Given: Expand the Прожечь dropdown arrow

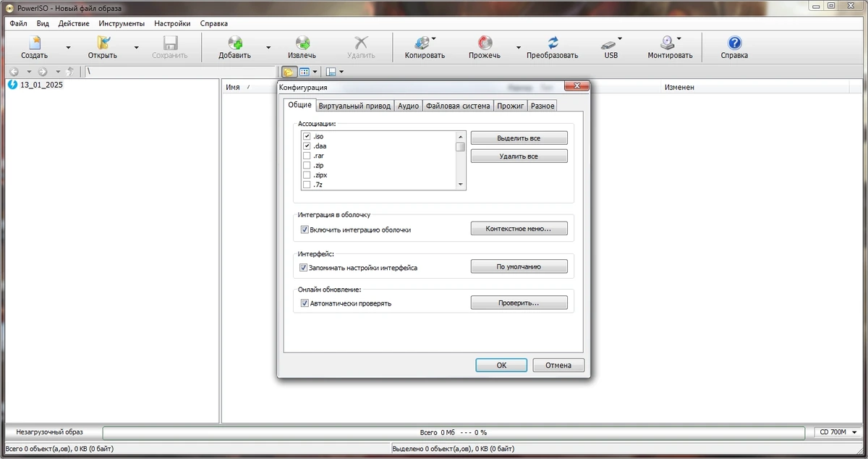Looking at the screenshot, I should [x=518, y=48].
